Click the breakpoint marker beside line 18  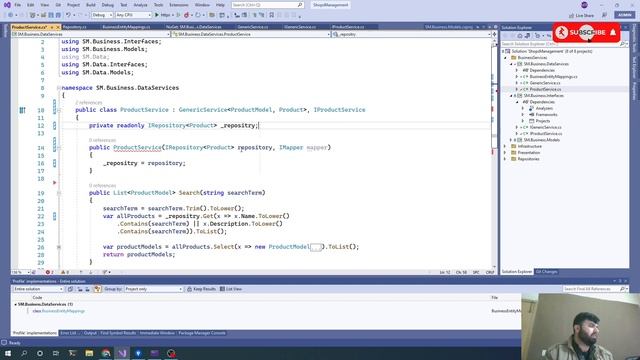pyautogui.click(x=54, y=182)
